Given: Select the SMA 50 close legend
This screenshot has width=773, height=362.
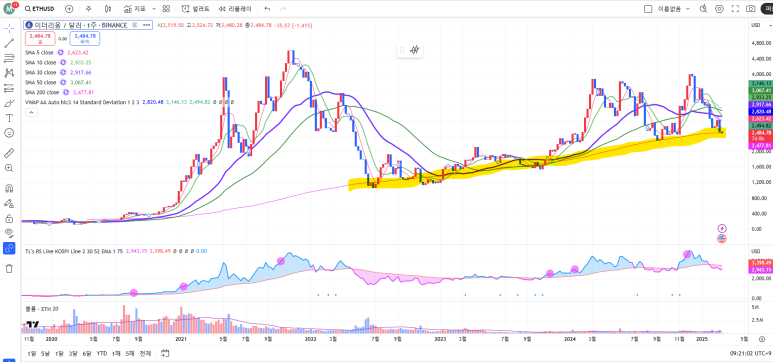Looking at the screenshot, I should [x=40, y=82].
